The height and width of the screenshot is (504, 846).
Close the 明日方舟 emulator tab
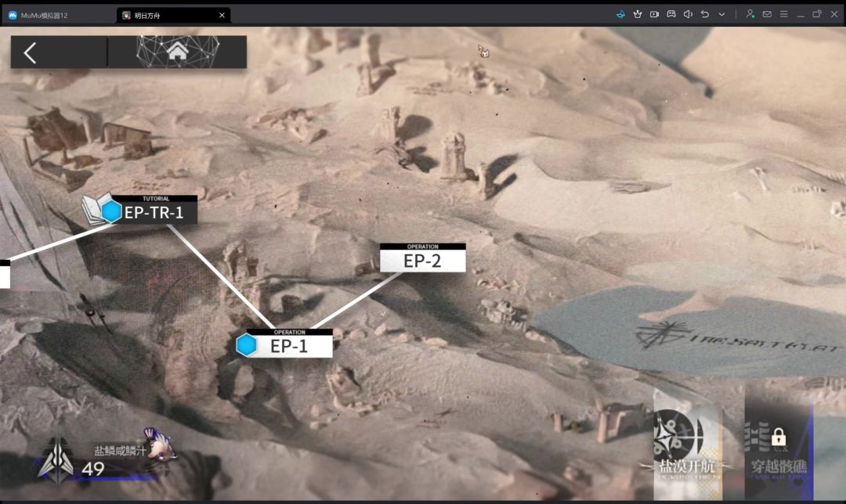click(222, 16)
